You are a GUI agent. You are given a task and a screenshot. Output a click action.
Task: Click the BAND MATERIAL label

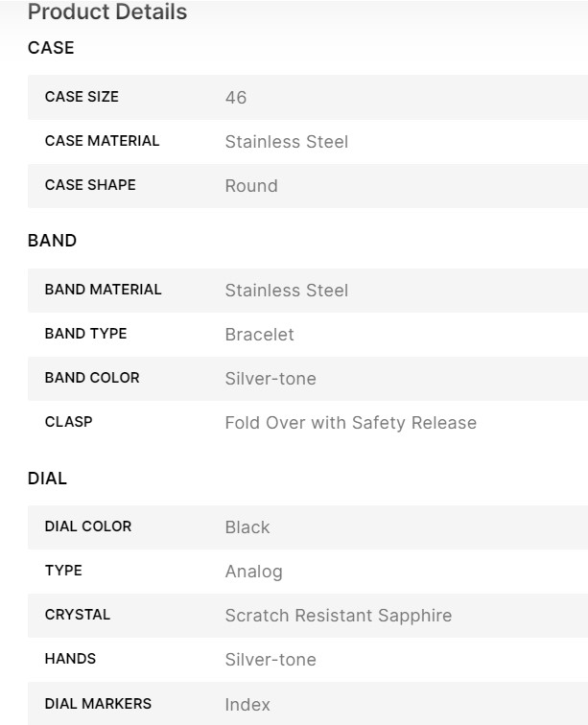point(103,290)
